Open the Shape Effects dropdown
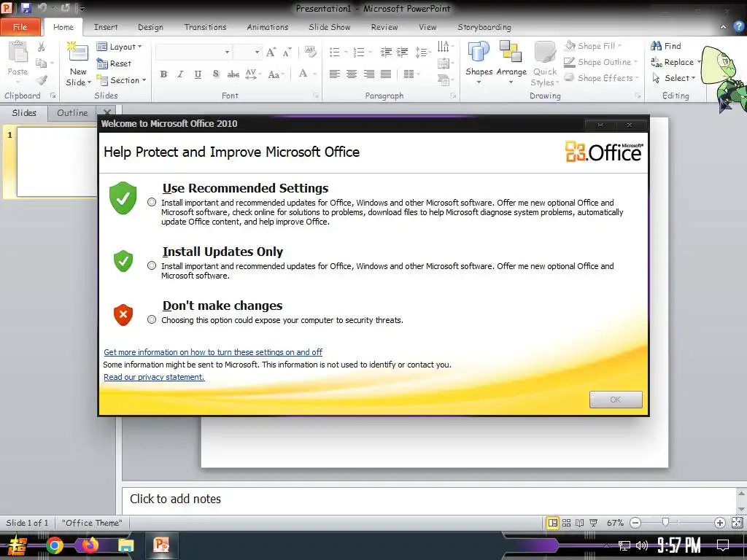 coord(601,78)
